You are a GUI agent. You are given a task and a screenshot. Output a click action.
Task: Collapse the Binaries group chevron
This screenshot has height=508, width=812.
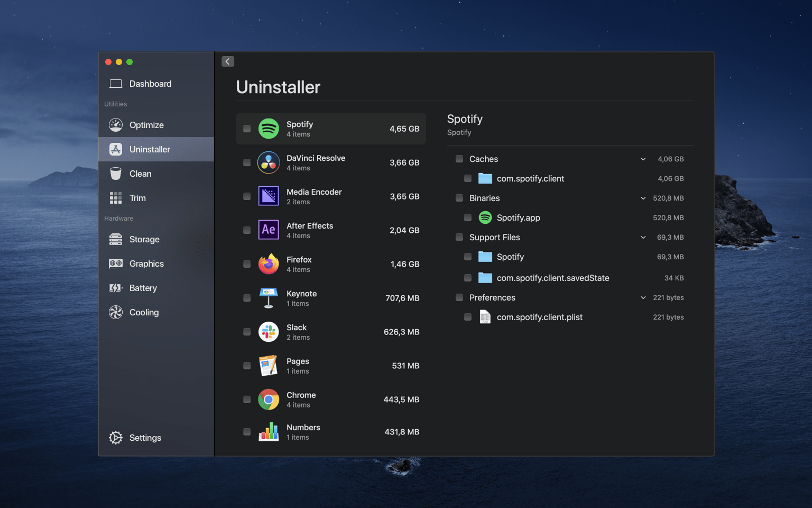pyautogui.click(x=643, y=198)
